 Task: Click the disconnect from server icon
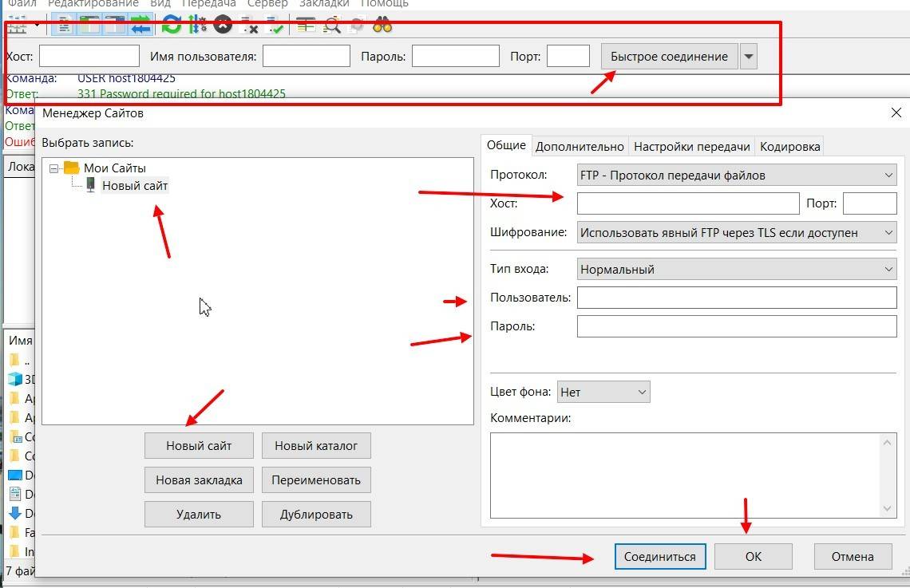[249, 26]
